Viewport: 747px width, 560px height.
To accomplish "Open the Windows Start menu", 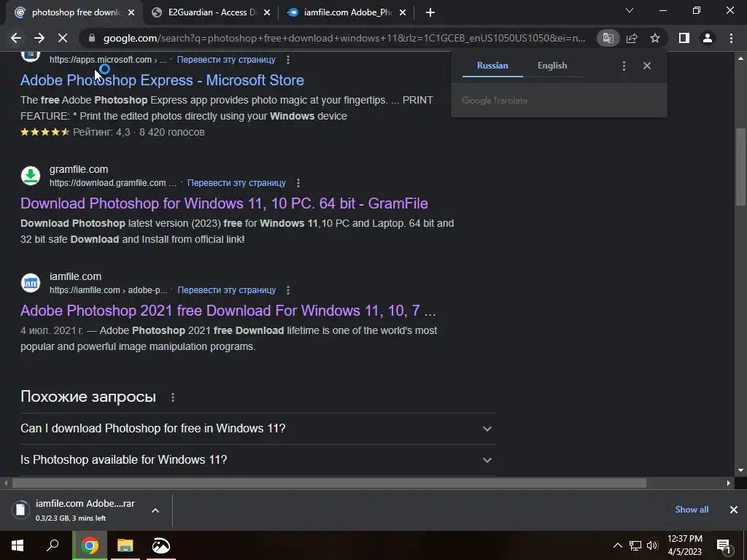I will [x=18, y=545].
